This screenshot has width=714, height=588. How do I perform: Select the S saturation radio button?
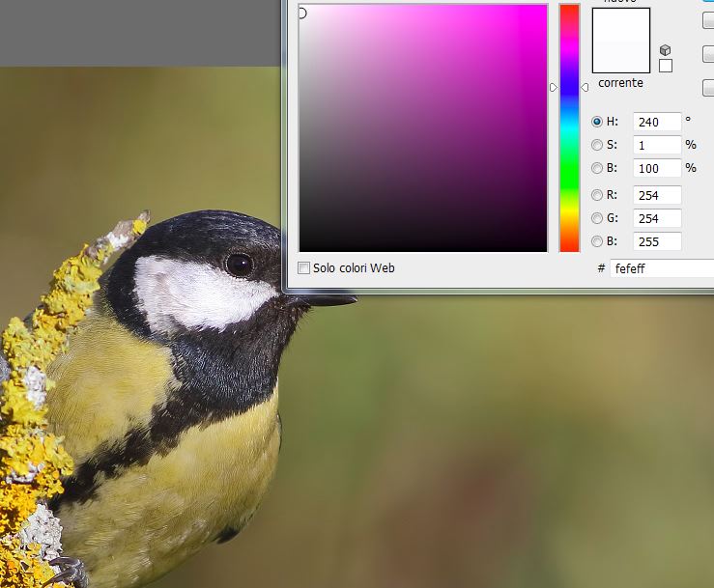click(x=596, y=145)
